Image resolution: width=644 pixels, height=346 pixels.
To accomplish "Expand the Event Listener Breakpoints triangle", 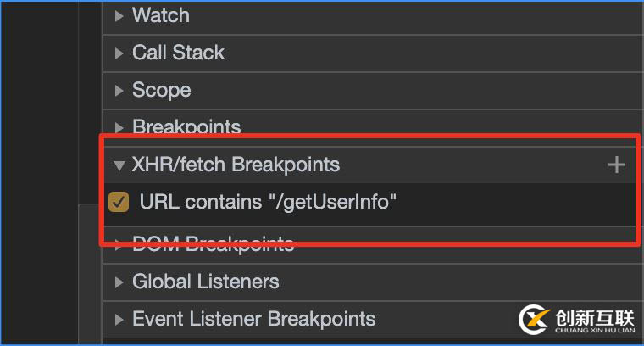I will [x=119, y=319].
